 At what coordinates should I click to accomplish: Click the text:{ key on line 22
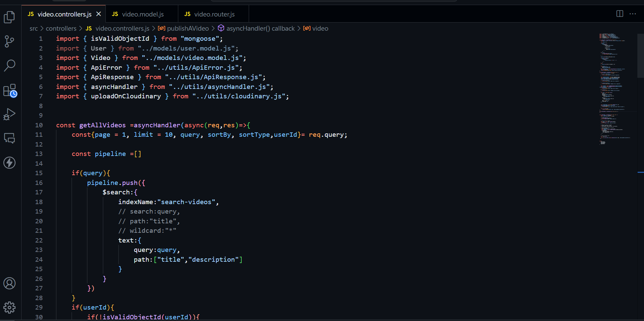(x=130, y=240)
